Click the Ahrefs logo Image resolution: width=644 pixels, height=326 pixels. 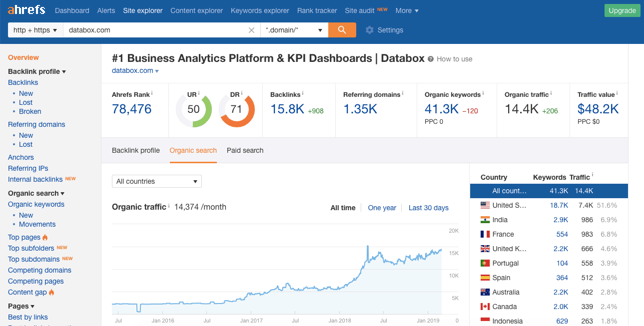click(x=26, y=10)
